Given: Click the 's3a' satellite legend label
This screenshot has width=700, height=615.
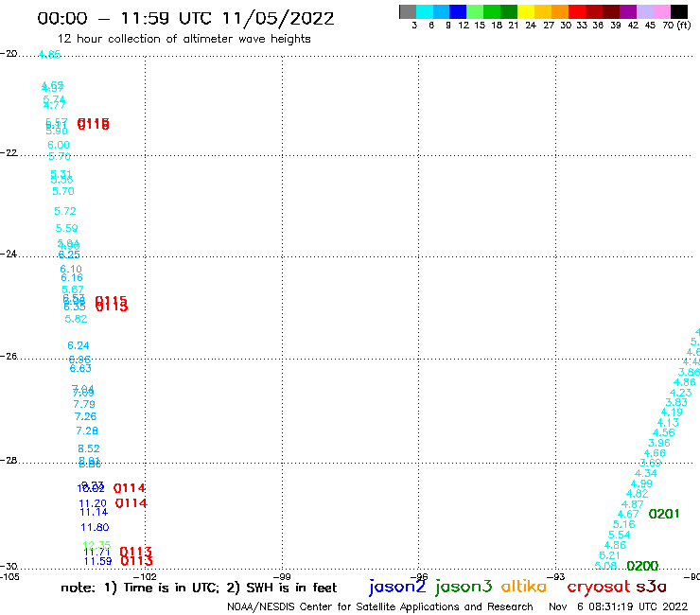Looking at the screenshot, I should (652, 587).
